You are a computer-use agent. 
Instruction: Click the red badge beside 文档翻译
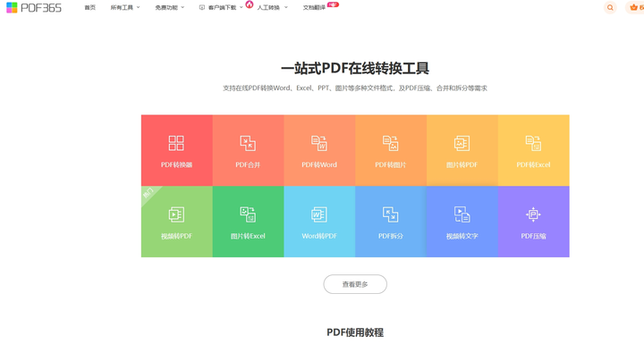pyautogui.click(x=333, y=4)
